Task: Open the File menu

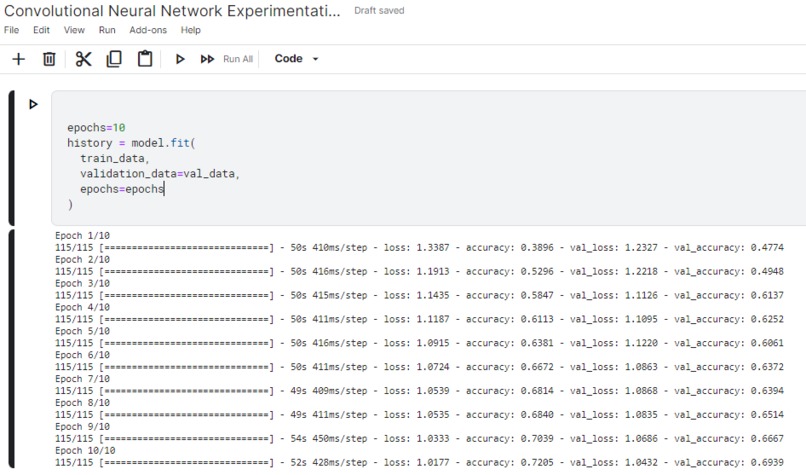Action: click(x=11, y=30)
